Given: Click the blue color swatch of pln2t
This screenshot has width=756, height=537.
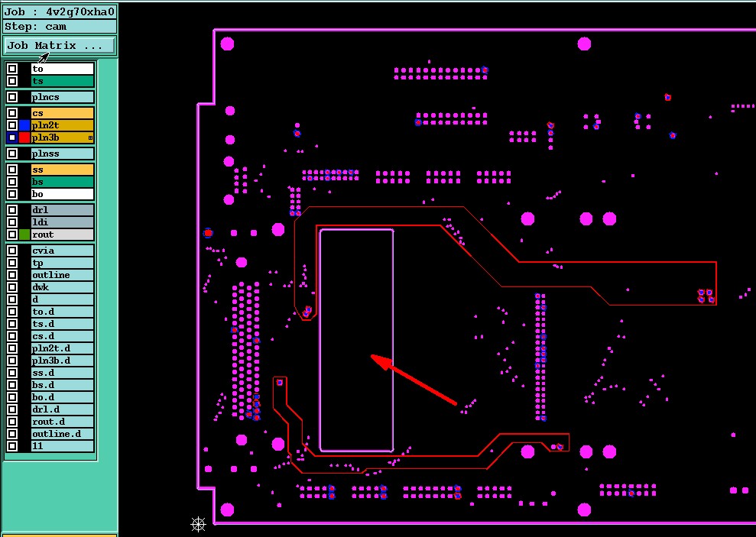Looking at the screenshot, I should pyautogui.click(x=24, y=125).
